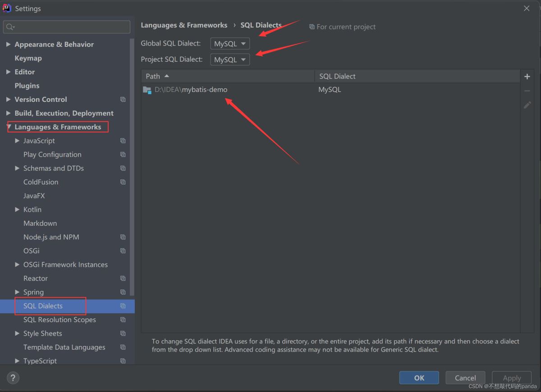541x392 pixels.
Task: Click the Edit pencil icon
Action: [527, 105]
